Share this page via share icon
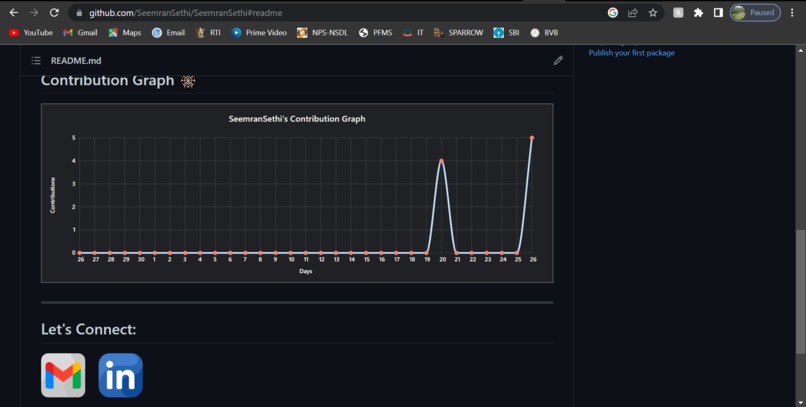The height and width of the screenshot is (407, 806). coord(633,13)
